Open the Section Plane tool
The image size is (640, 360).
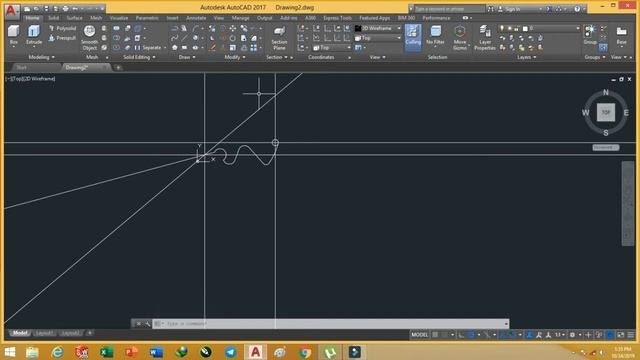280,38
